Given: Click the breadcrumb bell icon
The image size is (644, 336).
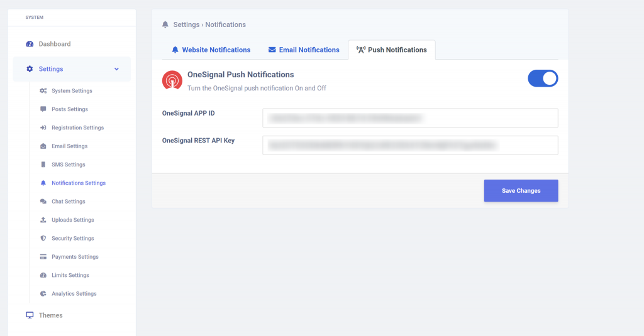Looking at the screenshot, I should pyautogui.click(x=165, y=24).
